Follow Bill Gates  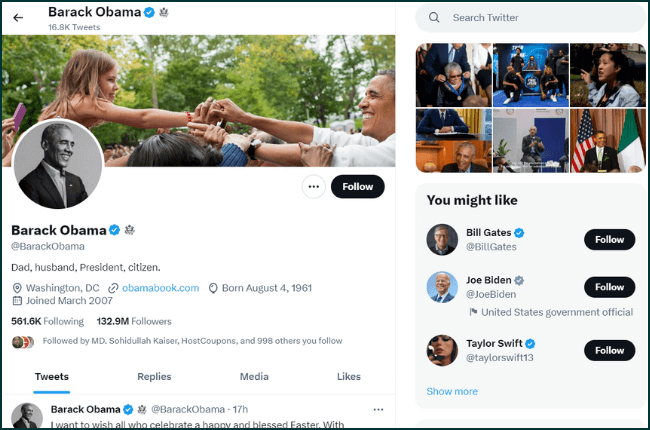pos(609,240)
